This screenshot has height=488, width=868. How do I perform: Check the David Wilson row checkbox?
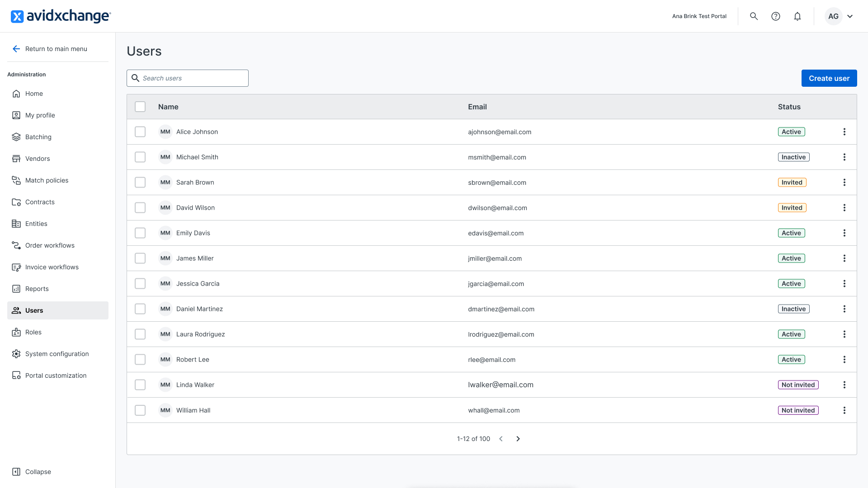click(140, 208)
